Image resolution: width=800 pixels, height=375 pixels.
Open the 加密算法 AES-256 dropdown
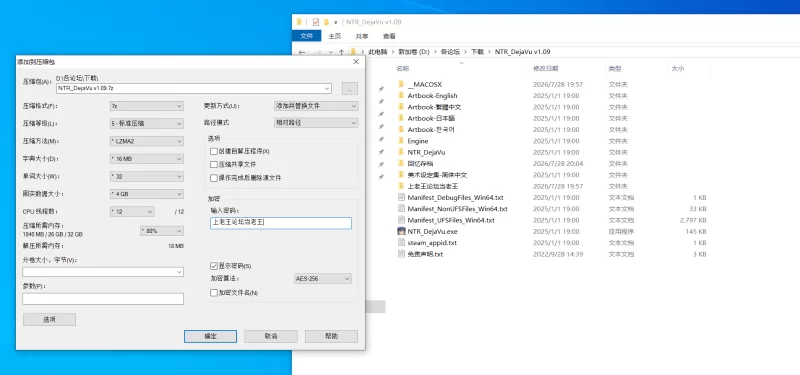tap(323, 279)
